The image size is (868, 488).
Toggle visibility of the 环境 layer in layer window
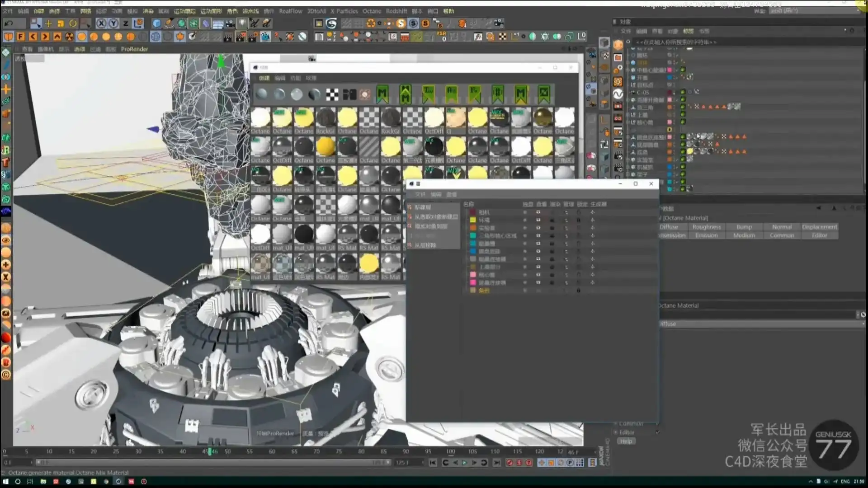tap(525, 220)
